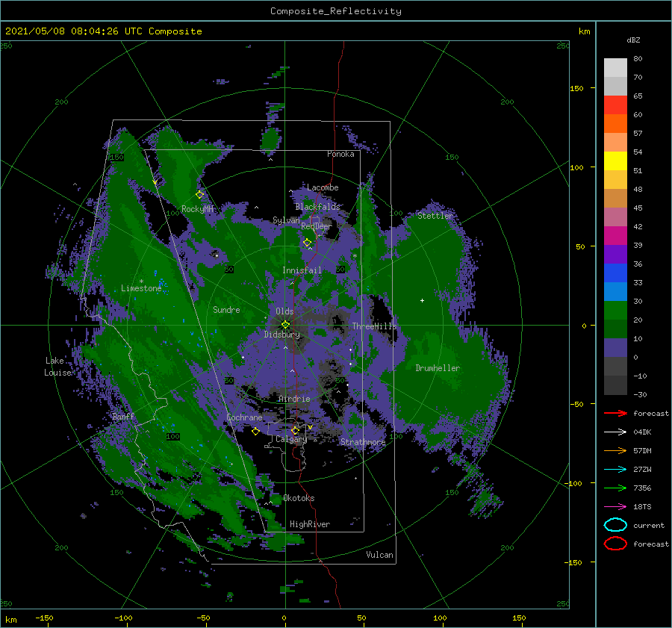This screenshot has width=672, height=628.
Task: Click the Airdrie city label
Action: point(294,399)
